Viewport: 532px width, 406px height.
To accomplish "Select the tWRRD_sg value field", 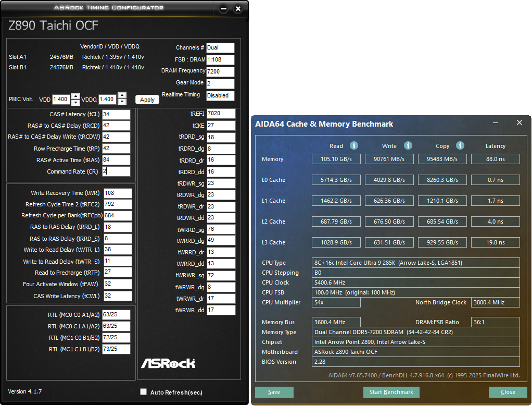I will click(x=221, y=229).
